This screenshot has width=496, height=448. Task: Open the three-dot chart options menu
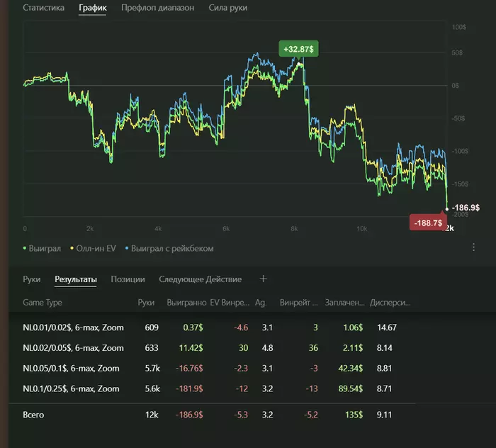tap(473, 247)
